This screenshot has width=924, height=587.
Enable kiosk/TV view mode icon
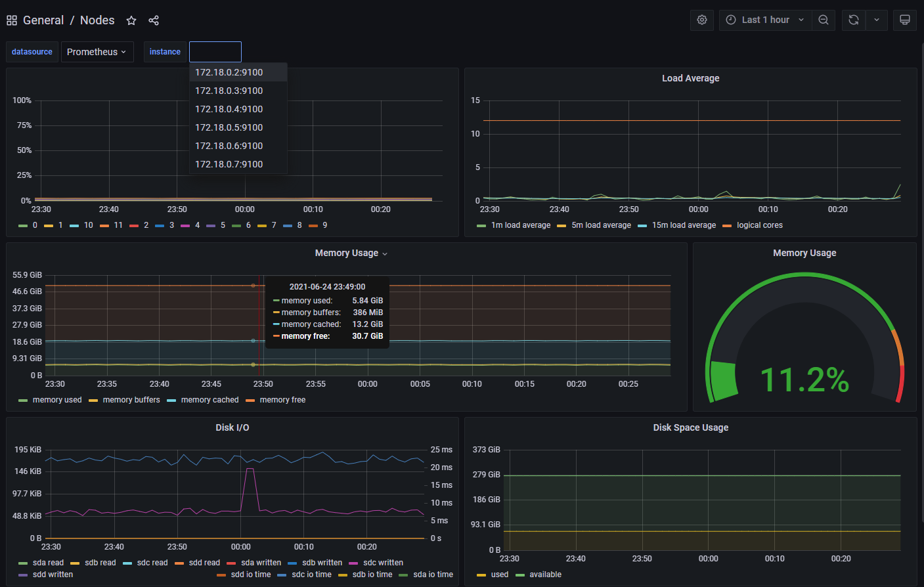904,20
